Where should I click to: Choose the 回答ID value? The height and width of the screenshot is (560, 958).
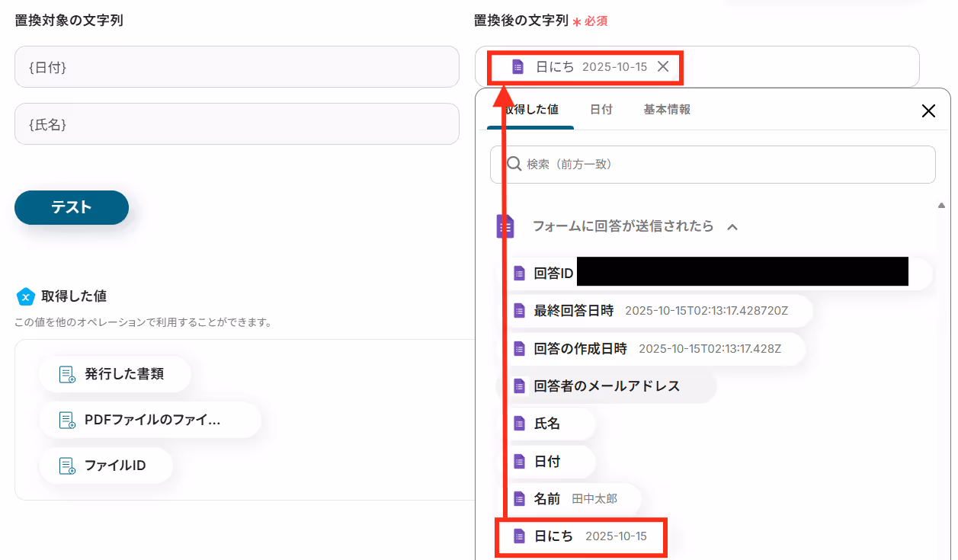point(714,274)
